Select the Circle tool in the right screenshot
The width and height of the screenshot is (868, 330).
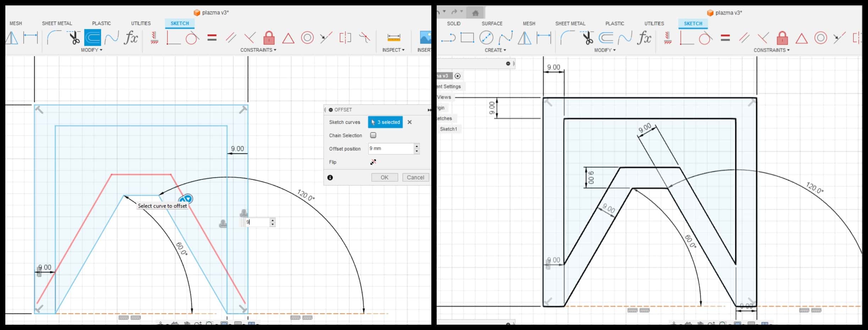[x=486, y=38]
